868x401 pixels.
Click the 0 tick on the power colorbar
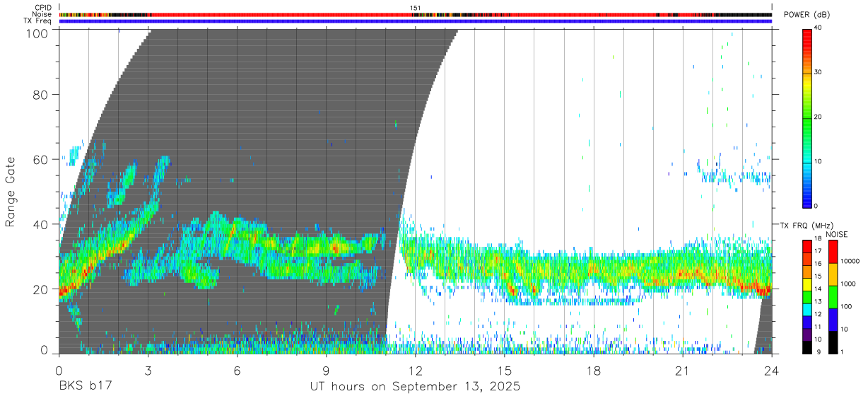click(816, 207)
